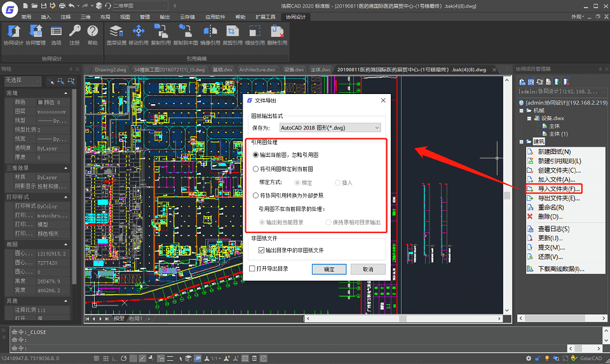Viewport: 610px width, 364px height.
Task: Choose the 插入 binding method radio
Action: pos(337,182)
